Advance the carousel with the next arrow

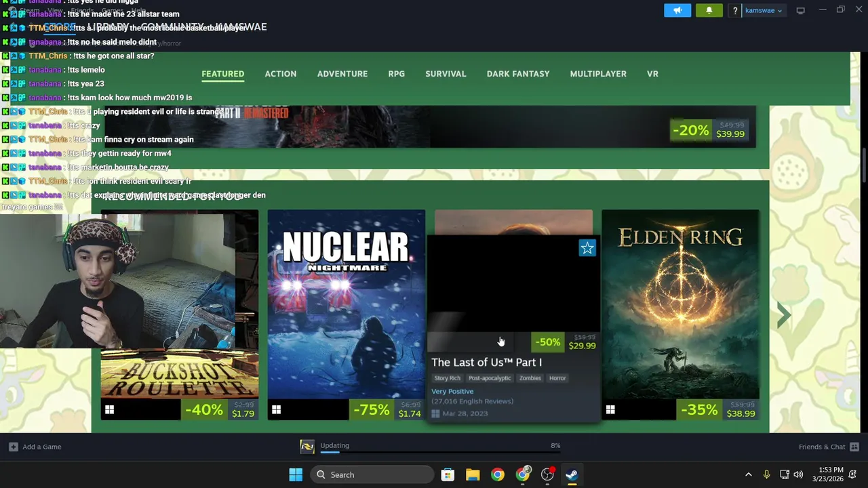[783, 314]
